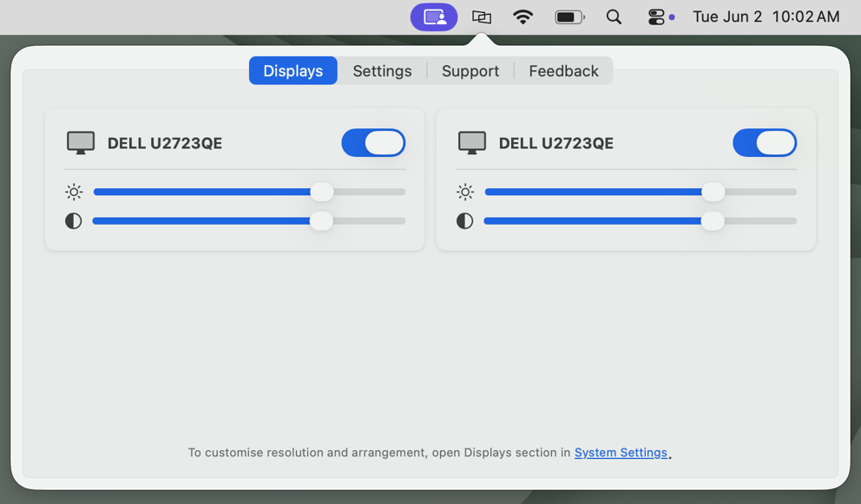Viewport: 861px width, 504px height.
Task: Turn off the second DELL U2723QE display toggle
Action: point(765,143)
